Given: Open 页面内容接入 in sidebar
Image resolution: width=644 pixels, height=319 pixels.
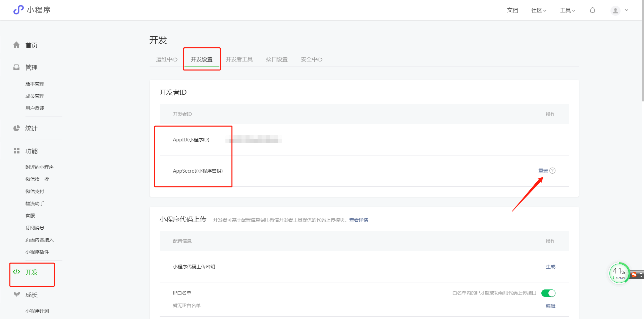Looking at the screenshot, I should coord(40,240).
